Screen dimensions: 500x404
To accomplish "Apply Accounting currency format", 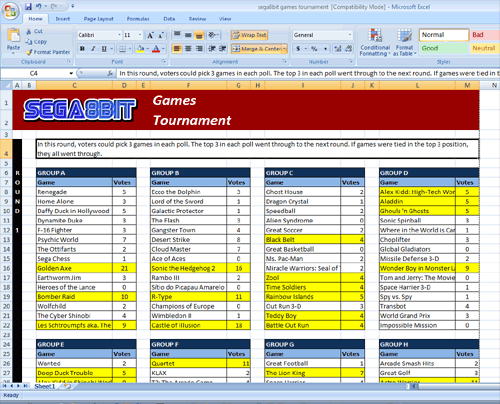I will point(298,49).
